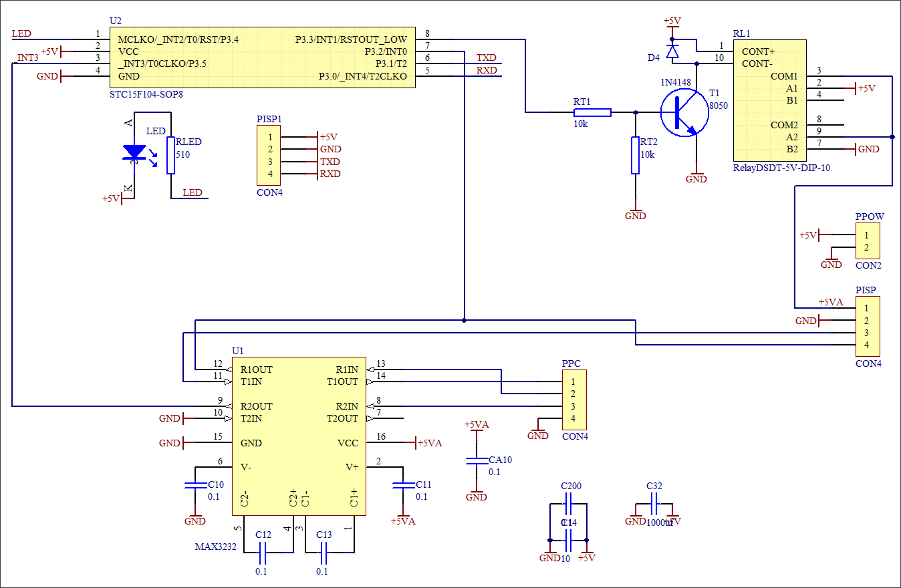Click the P3.1/T2 pin label
This screenshot has width=901, height=588.
tap(391, 63)
